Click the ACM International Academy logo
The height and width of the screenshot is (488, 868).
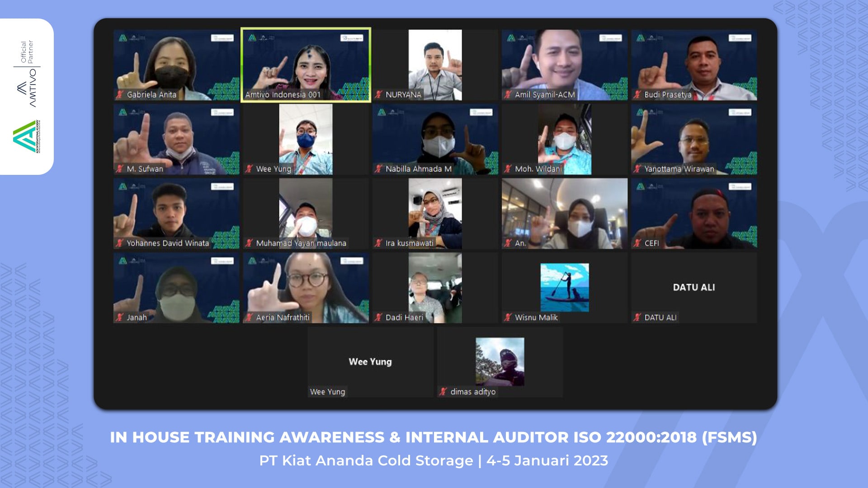26,136
